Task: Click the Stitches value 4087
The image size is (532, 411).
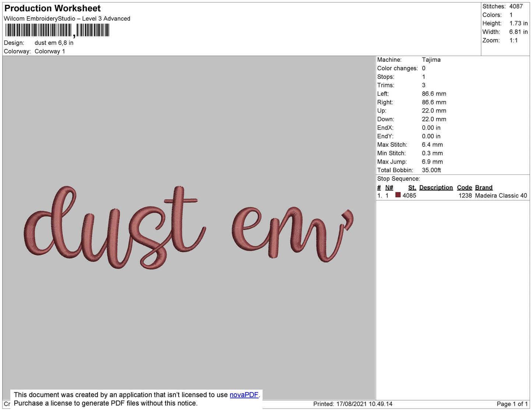Action: click(x=516, y=7)
